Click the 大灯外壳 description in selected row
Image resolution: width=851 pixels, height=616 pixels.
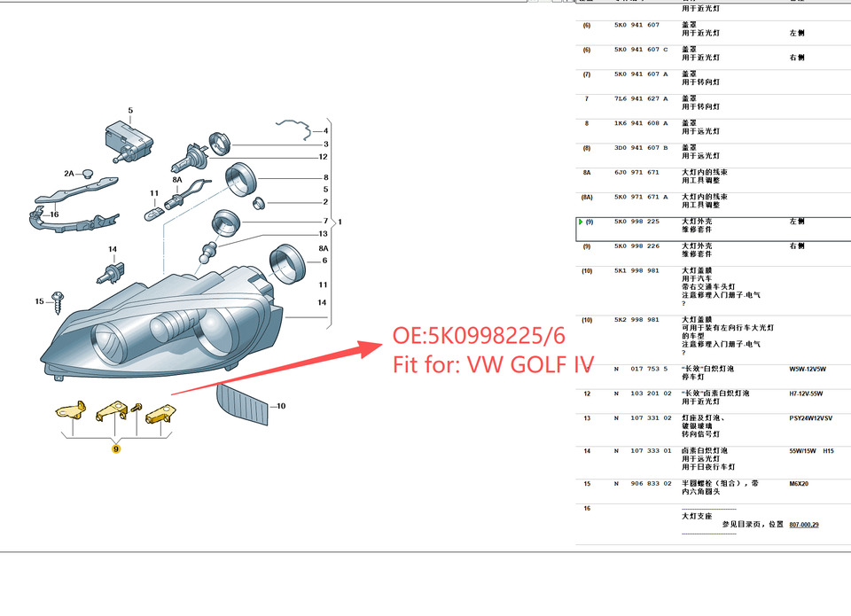[x=697, y=222]
